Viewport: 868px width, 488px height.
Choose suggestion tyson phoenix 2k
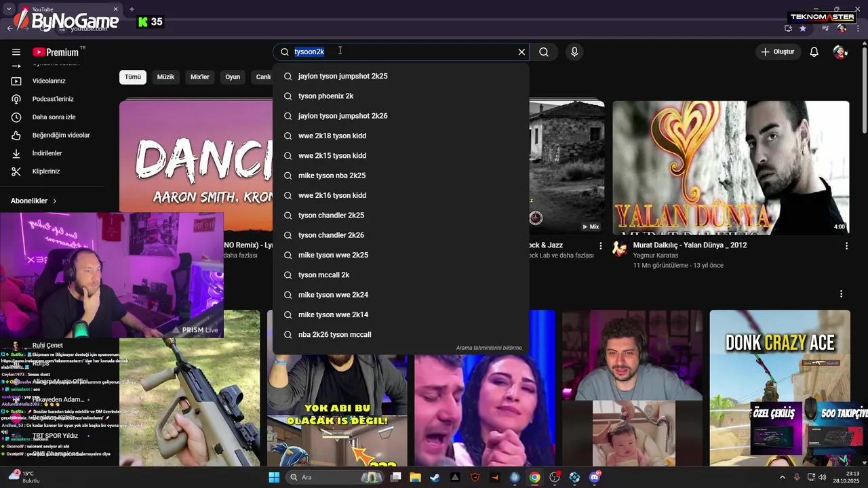coord(401,96)
